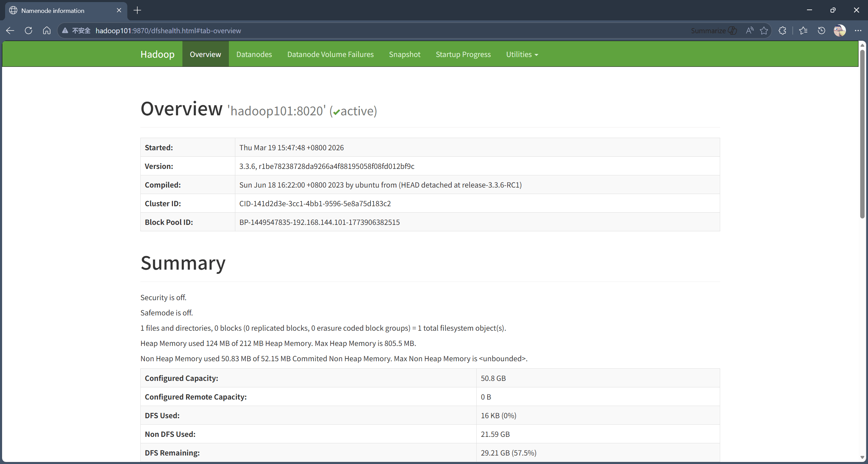Open the Datanode Volume Failures tab

point(331,54)
